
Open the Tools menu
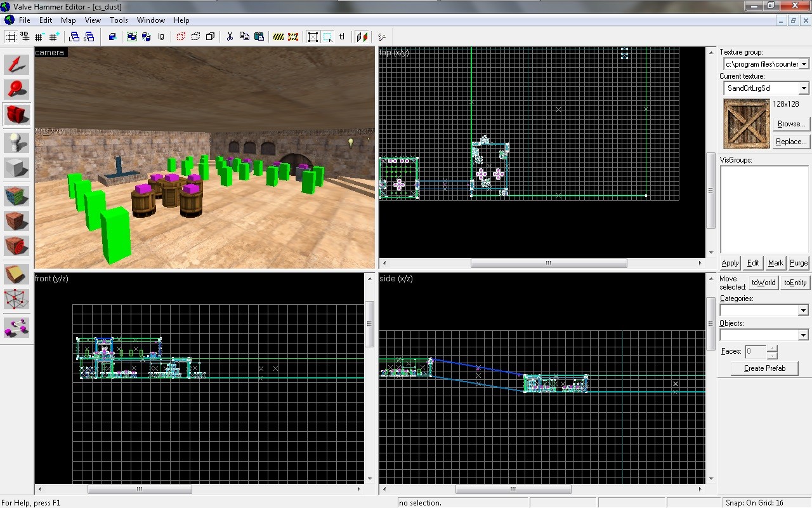point(119,20)
